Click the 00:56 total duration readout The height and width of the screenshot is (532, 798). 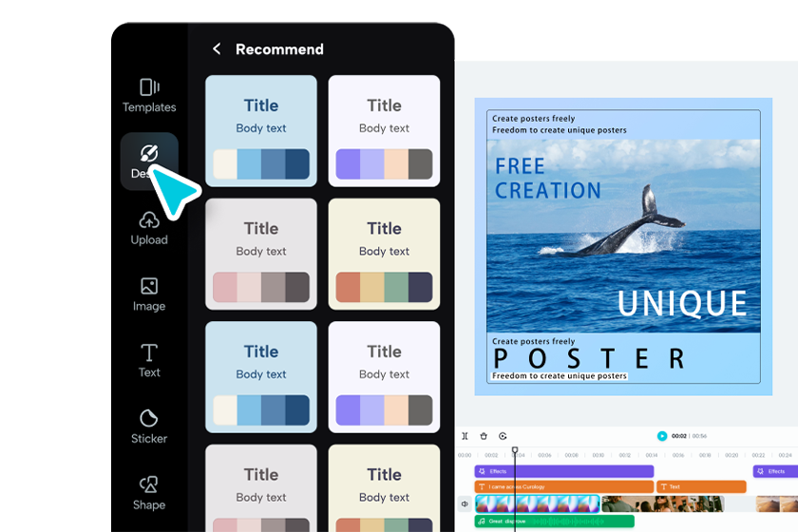point(699,436)
